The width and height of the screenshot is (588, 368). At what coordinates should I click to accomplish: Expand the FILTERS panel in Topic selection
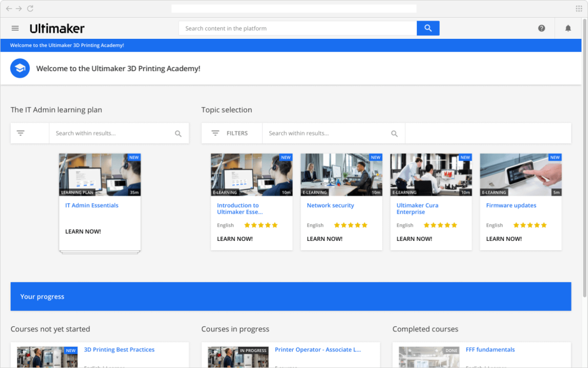[x=230, y=133]
